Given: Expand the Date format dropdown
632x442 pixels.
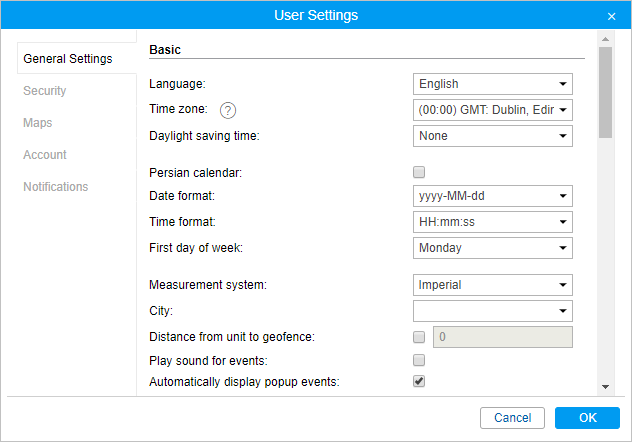Looking at the screenshot, I should pos(493,196).
